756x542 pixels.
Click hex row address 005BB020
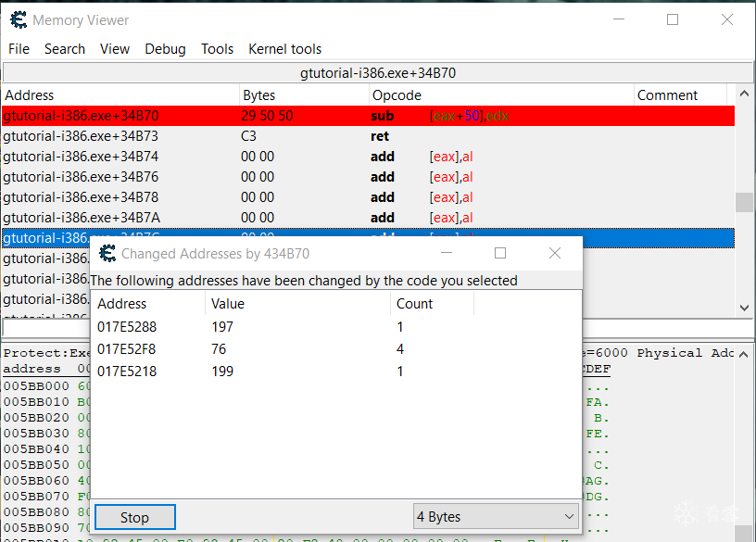(x=36, y=418)
